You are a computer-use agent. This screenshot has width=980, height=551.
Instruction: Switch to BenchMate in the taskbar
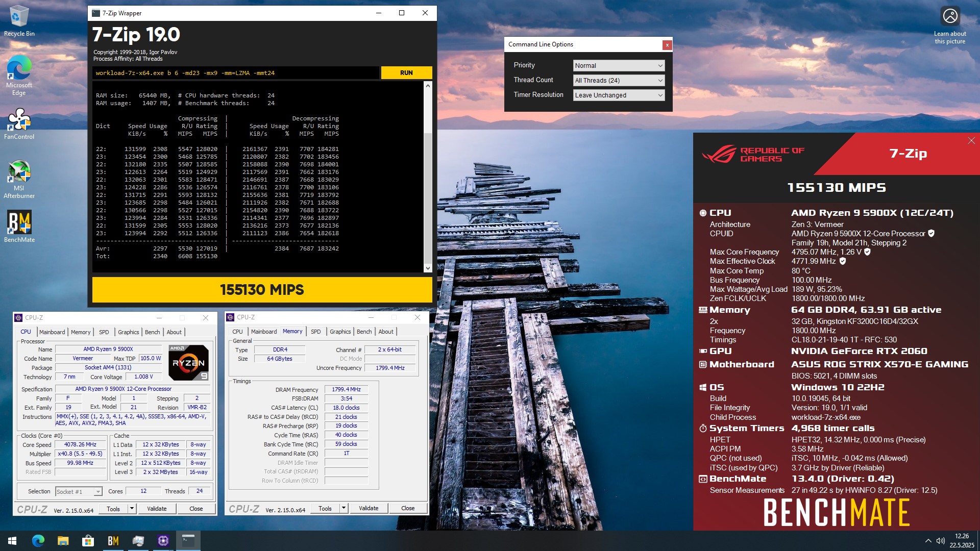coord(113,541)
